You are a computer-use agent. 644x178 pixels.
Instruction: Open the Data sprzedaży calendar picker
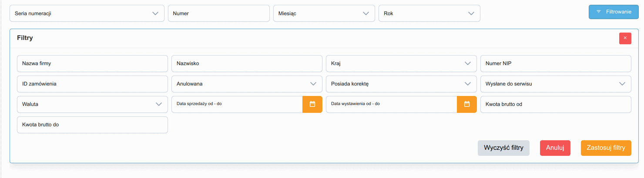(x=312, y=104)
